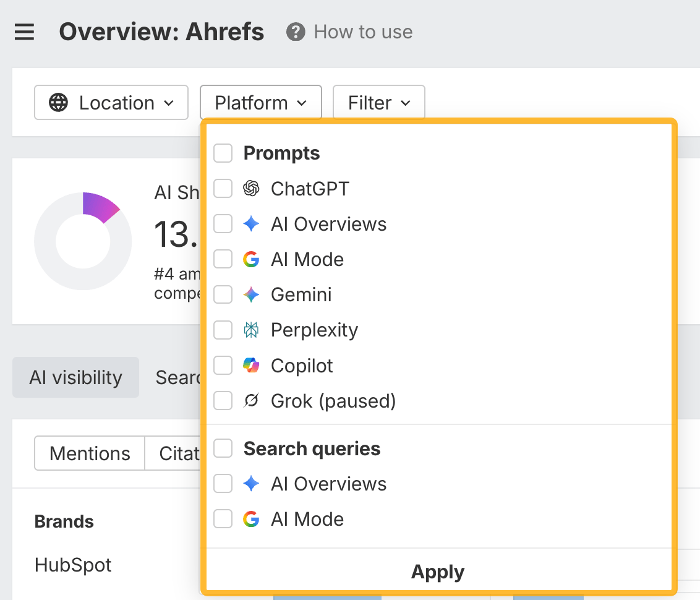Viewport: 700px width, 600px height.
Task: Check AI Overviews checkbox under Search queries
Action: 223,484
